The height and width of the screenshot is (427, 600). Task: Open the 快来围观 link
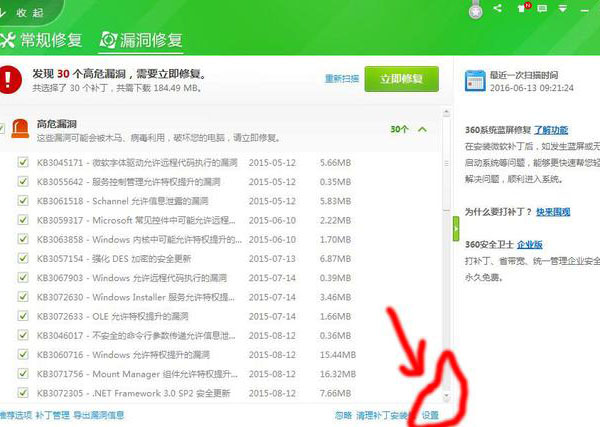(x=553, y=212)
